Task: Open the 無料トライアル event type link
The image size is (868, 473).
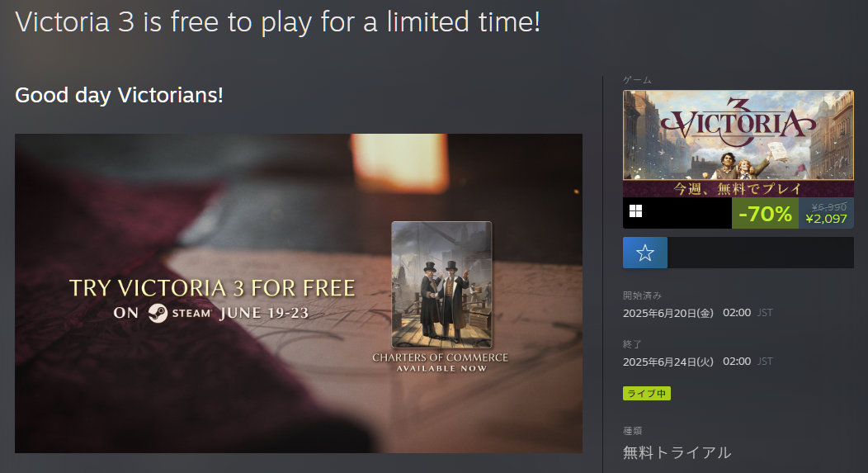Action: (677, 452)
